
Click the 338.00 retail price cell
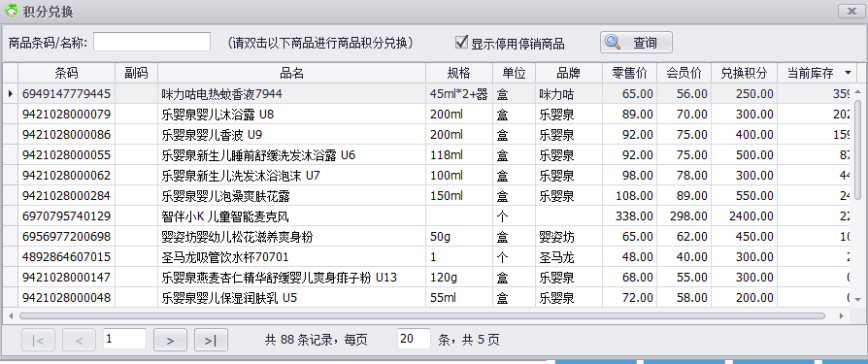(x=629, y=216)
